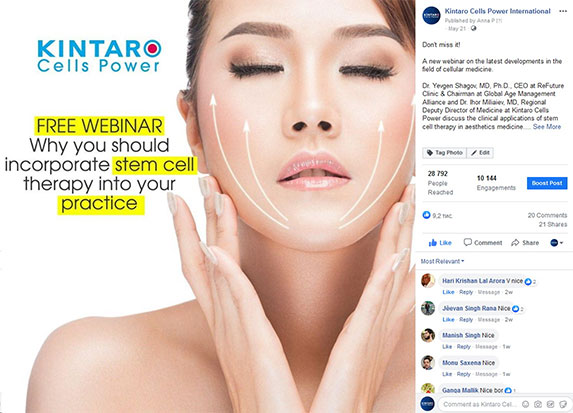Open the Kintaro Cells Power International page link
The height and width of the screenshot is (413, 573).
497,11
